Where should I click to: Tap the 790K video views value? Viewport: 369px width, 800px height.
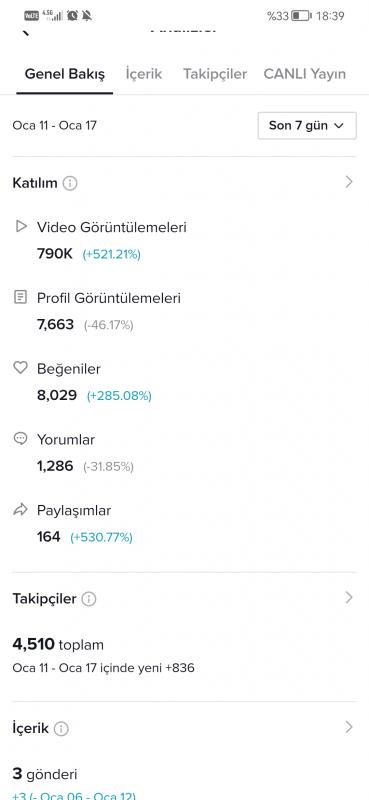[x=55, y=254]
